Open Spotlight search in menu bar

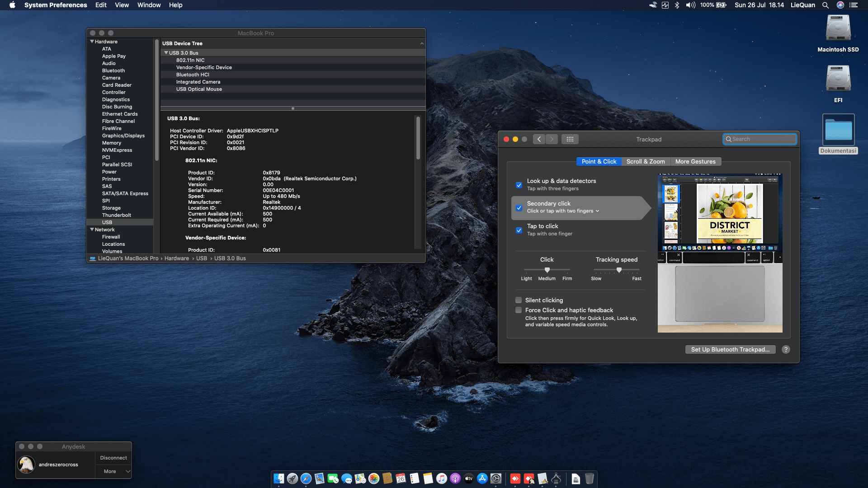pos(826,5)
